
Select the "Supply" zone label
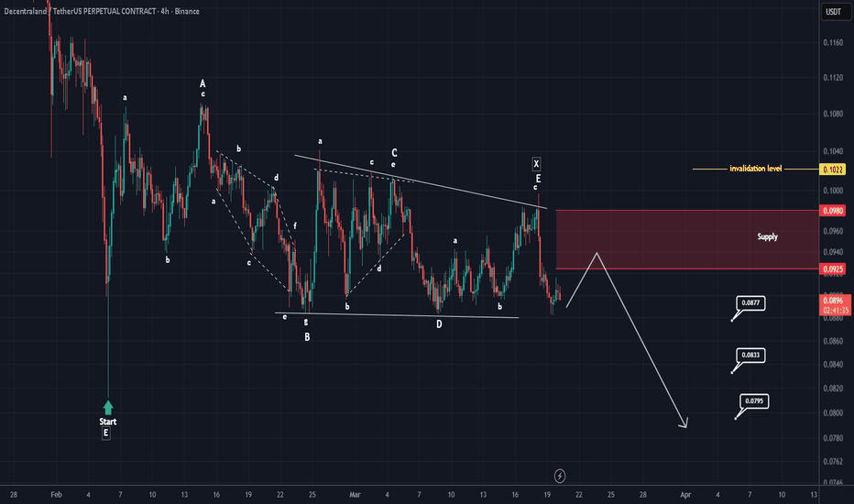pyautogui.click(x=767, y=236)
